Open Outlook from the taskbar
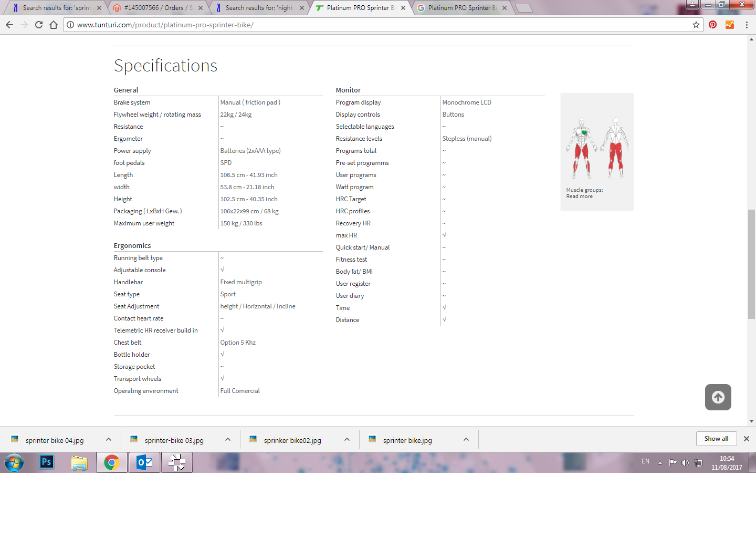This screenshot has height=538, width=756. [144, 462]
